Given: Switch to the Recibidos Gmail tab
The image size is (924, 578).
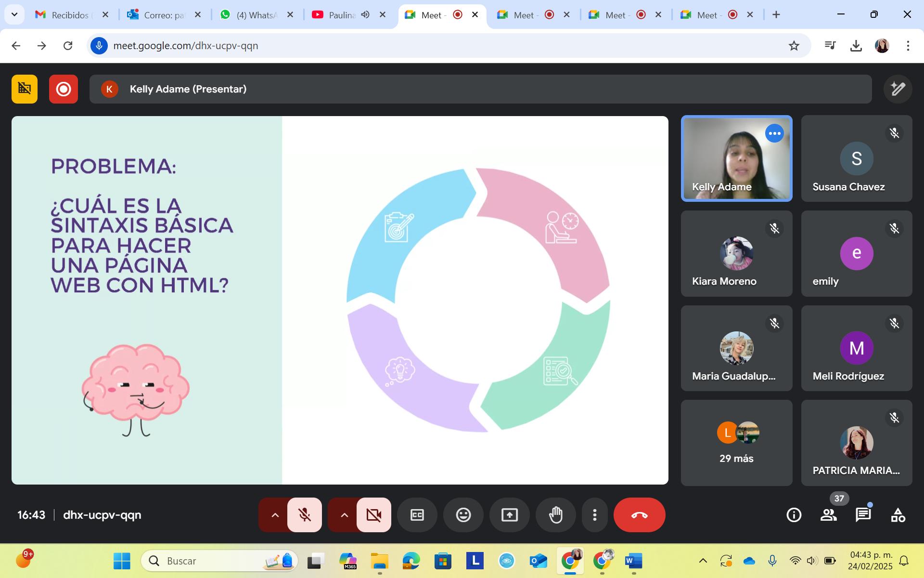Looking at the screenshot, I should coord(70,15).
